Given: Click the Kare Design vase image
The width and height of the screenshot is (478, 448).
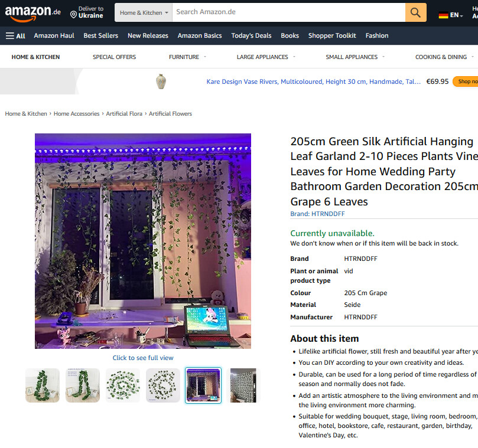Looking at the screenshot, I should [161, 81].
